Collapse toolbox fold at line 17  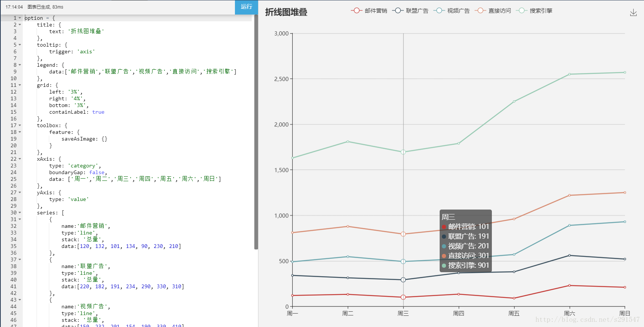coord(20,125)
